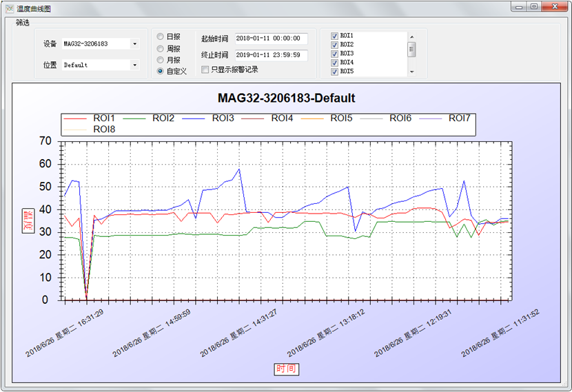
Task: Click the temperature curve window title icon
Action: point(9,8)
